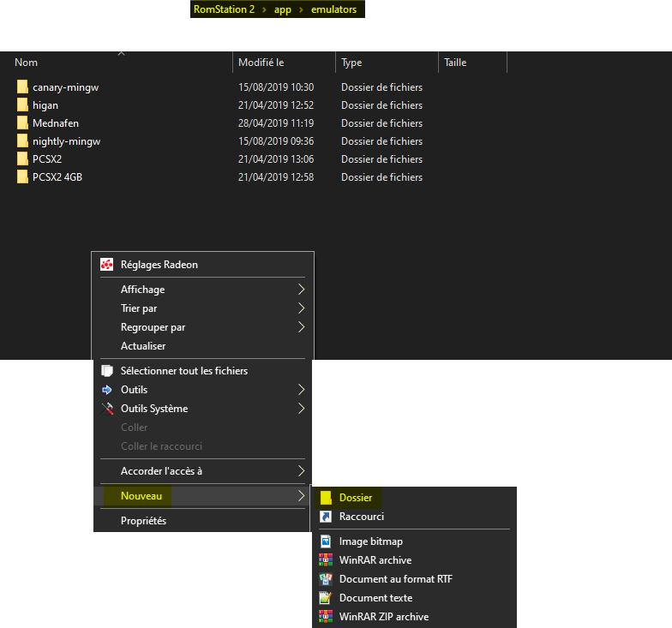Click app in the breadcrumb path

pos(283,9)
